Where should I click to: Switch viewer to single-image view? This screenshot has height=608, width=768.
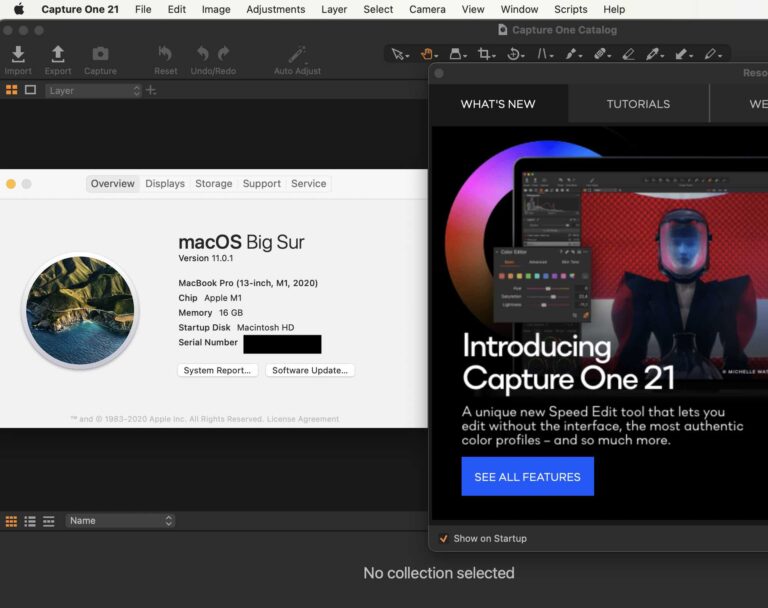coord(30,90)
